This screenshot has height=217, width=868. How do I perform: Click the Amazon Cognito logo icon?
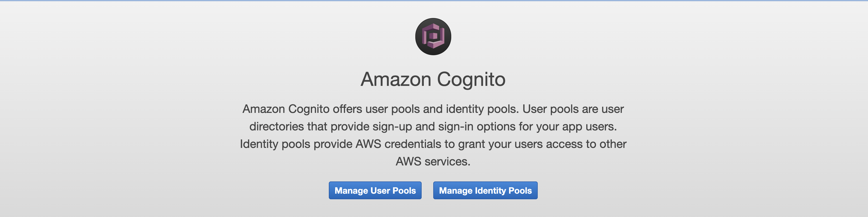(x=433, y=36)
